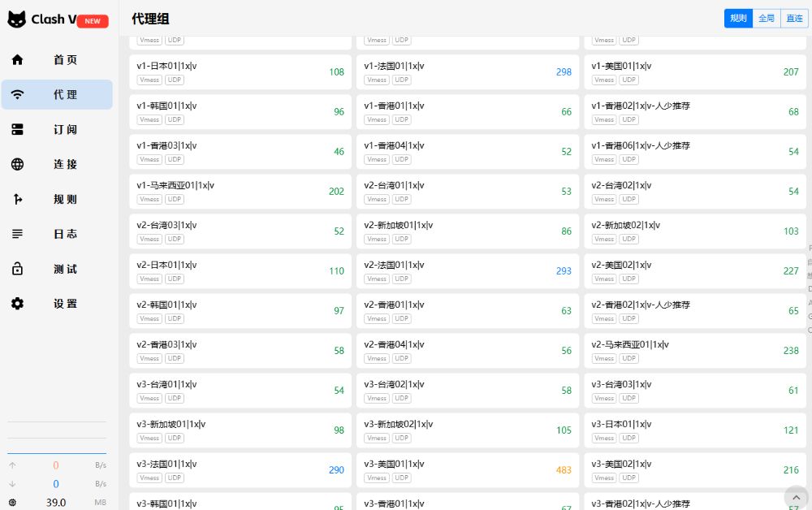Select the v1-日本01 proxy node
Image resolution: width=812 pixels, height=510 pixels.
click(240, 71)
